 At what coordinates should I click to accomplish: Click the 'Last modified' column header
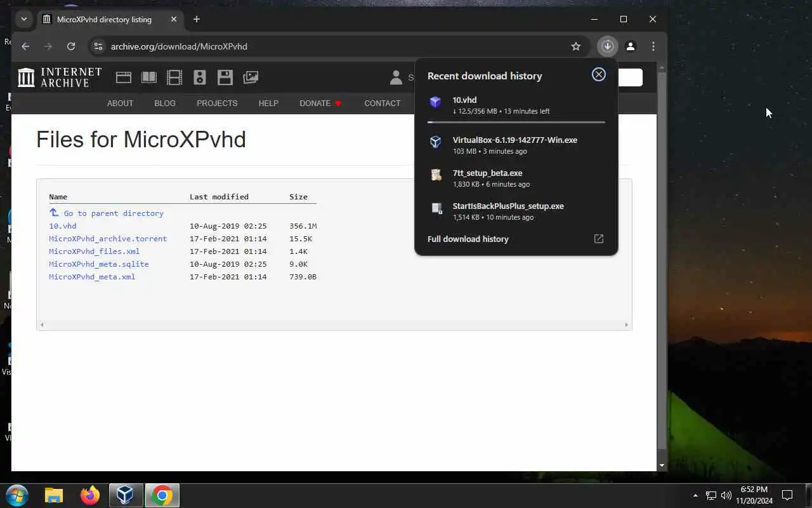(219, 197)
